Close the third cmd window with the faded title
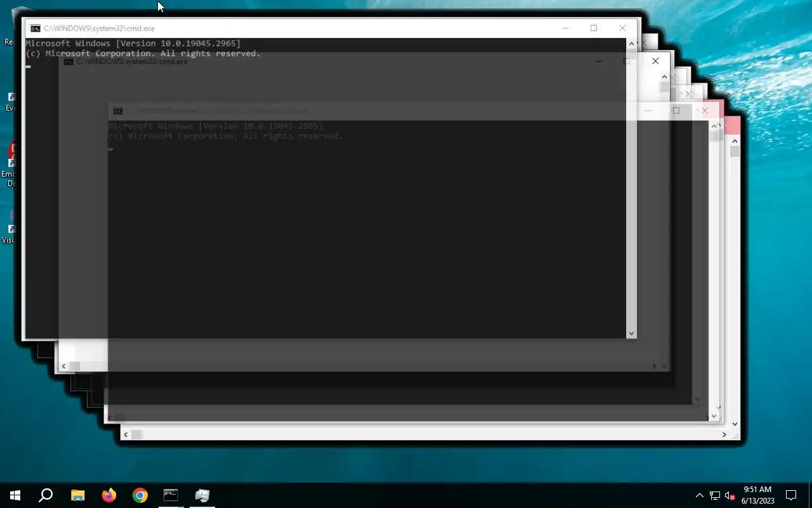 click(705, 110)
